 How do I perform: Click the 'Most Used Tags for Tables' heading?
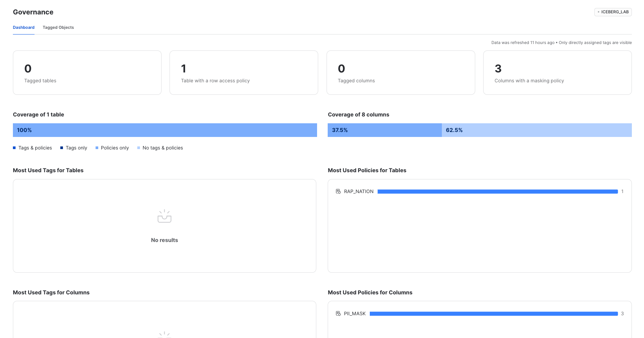pyautogui.click(x=48, y=170)
